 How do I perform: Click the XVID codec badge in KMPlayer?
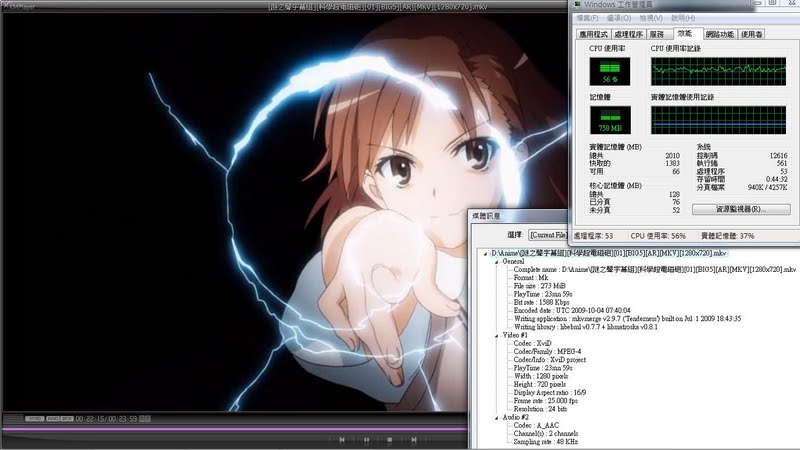tap(34, 419)
